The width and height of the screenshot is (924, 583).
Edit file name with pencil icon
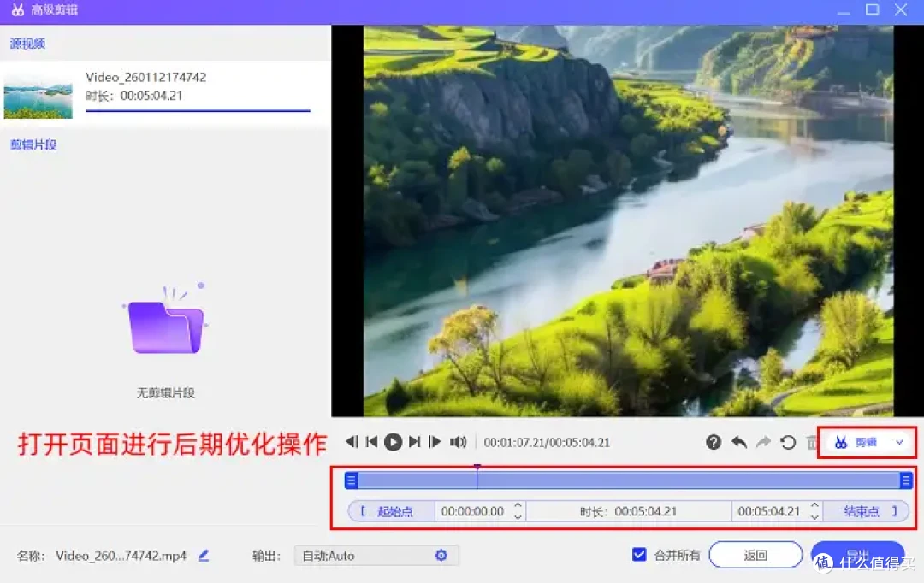[x=204, y=556]
